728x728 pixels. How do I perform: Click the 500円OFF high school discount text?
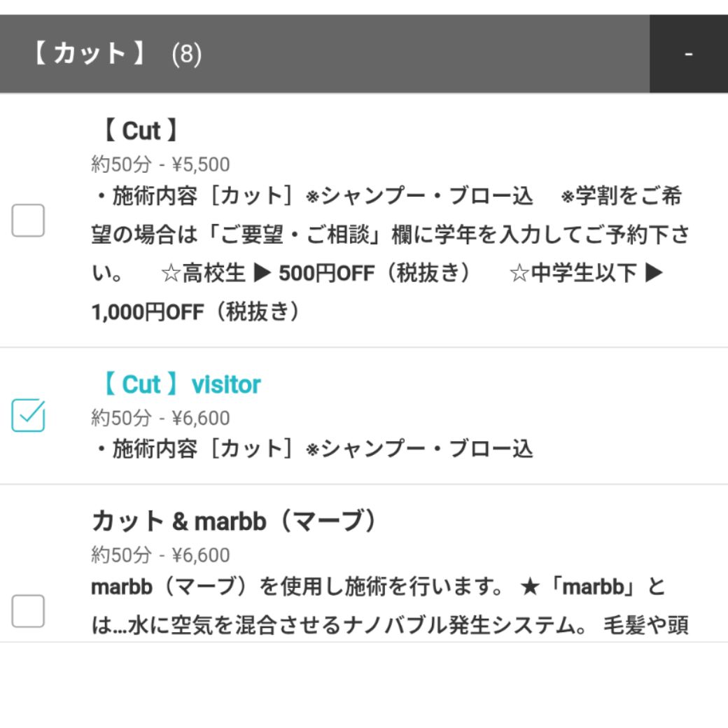pos(317,274)
